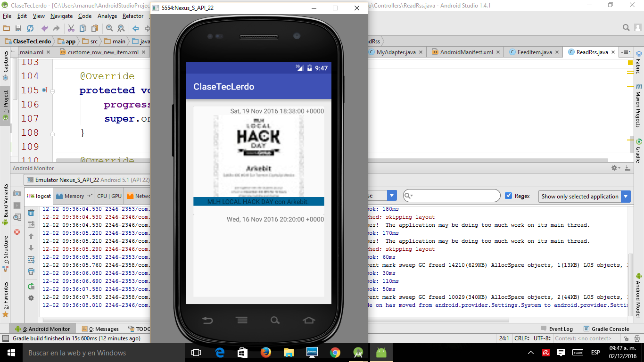Image resolution: width=644 pixels, height=362 pixels.
Task: Click the Undo arrow in the toolbar
Action: point(45,28)
